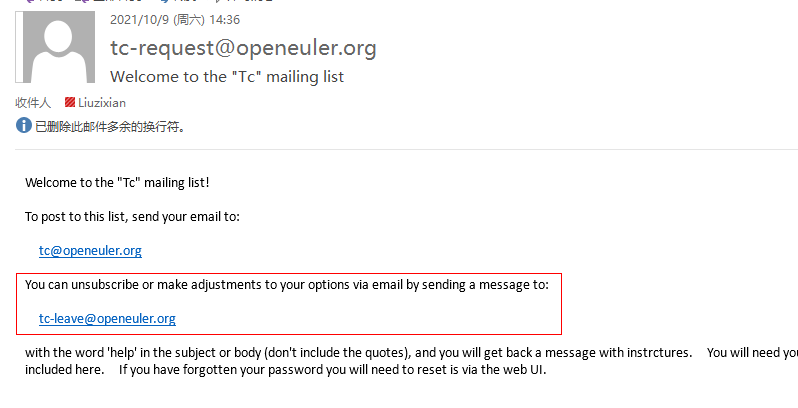Viewport: 798px width, 408px height.
Task: Click the red presence icon beside Liuzixian
Action: click(x=70, y=102)
